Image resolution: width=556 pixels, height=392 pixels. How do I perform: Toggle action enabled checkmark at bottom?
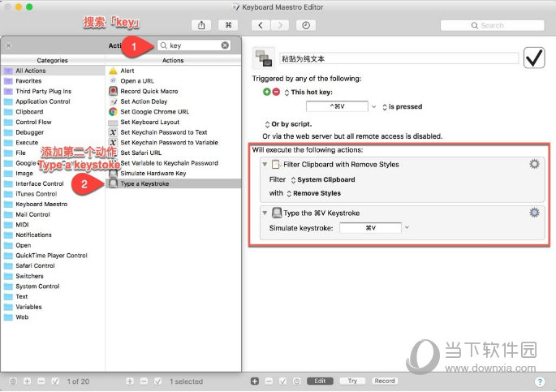pyautogui.click(x=283, y=381)
